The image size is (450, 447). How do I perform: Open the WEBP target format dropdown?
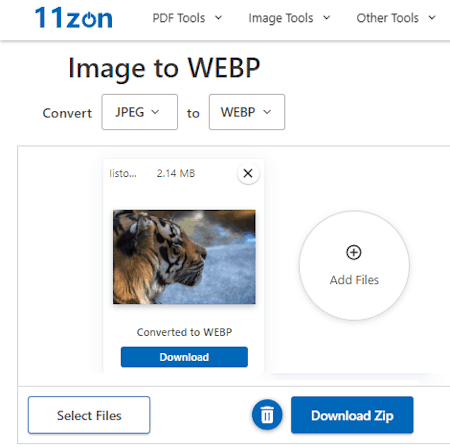point(247,112)
